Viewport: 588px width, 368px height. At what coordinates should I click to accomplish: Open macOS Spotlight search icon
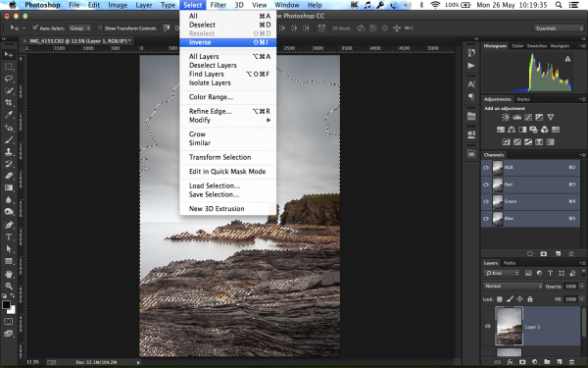(559, 5)
